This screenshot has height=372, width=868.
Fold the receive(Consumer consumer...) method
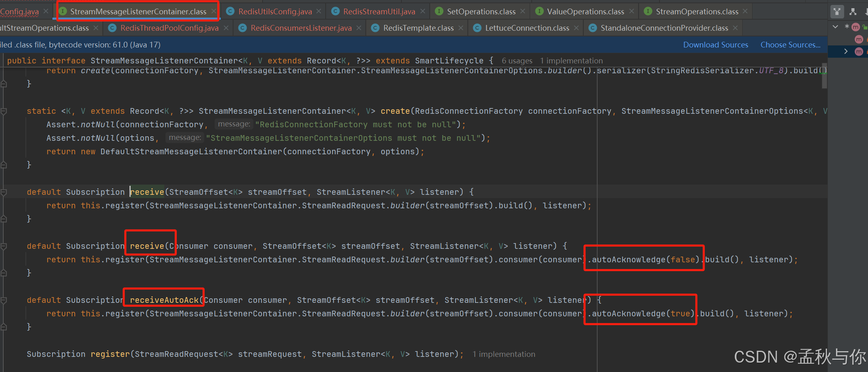tap(4, 246)
